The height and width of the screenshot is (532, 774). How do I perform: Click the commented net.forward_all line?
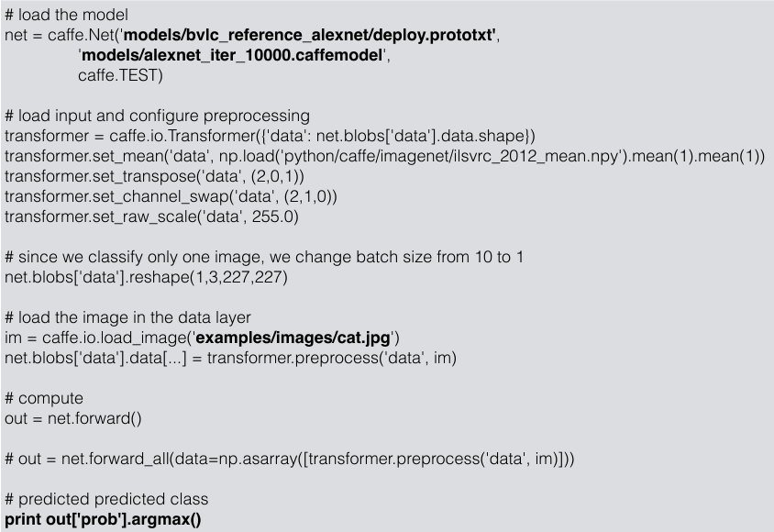pos(290,459)
